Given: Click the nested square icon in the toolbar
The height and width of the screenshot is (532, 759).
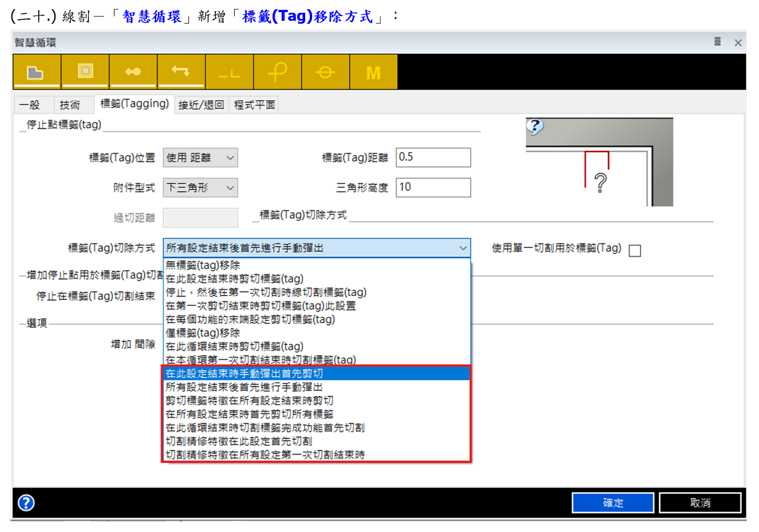Looking at the screenshot, I should pos(85,72).
